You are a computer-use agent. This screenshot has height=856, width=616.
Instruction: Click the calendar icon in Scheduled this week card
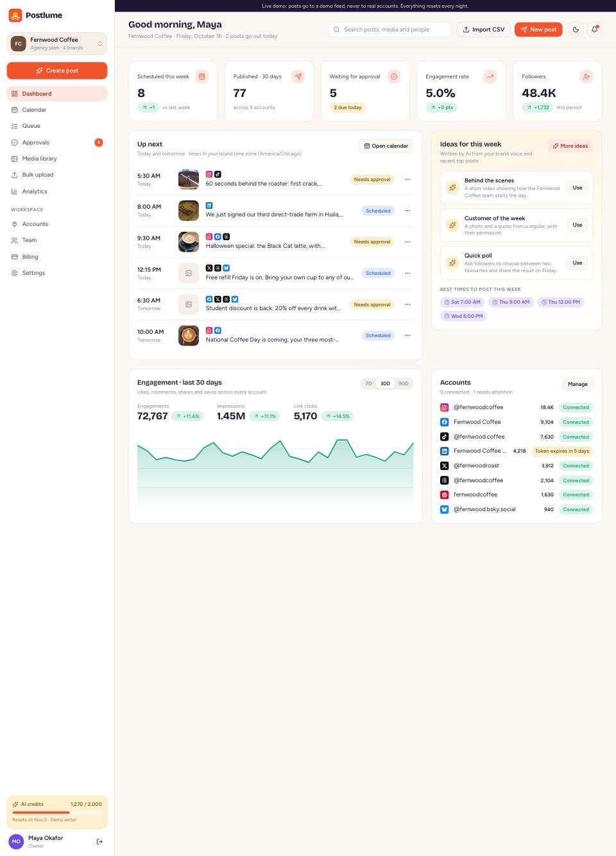(x=202, y=76)
